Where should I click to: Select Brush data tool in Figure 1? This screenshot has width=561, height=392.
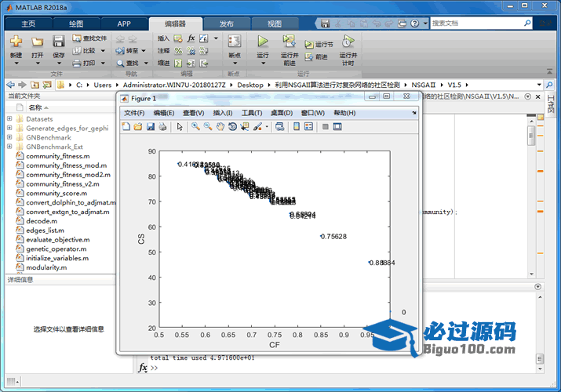[257, 126]
